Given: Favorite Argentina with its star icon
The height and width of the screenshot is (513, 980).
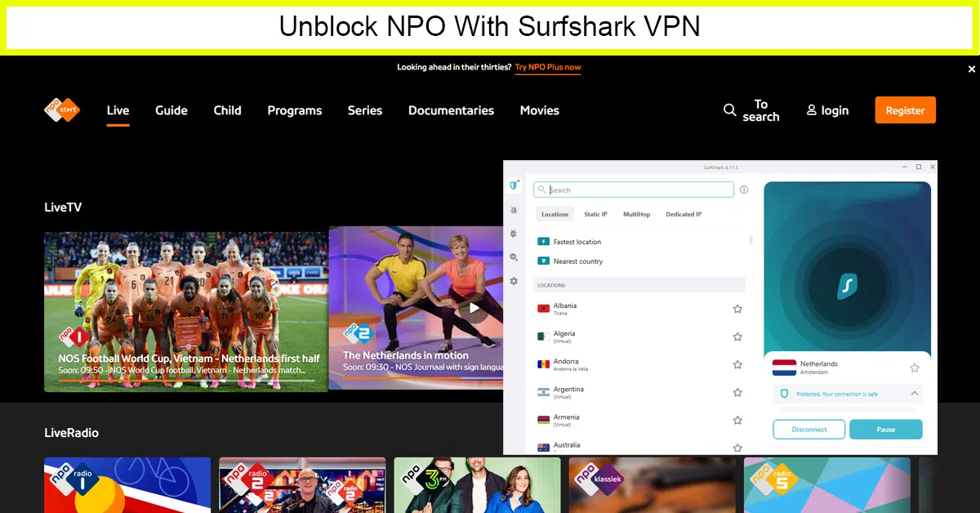Looking at the screenshot, I should (737, 392).
